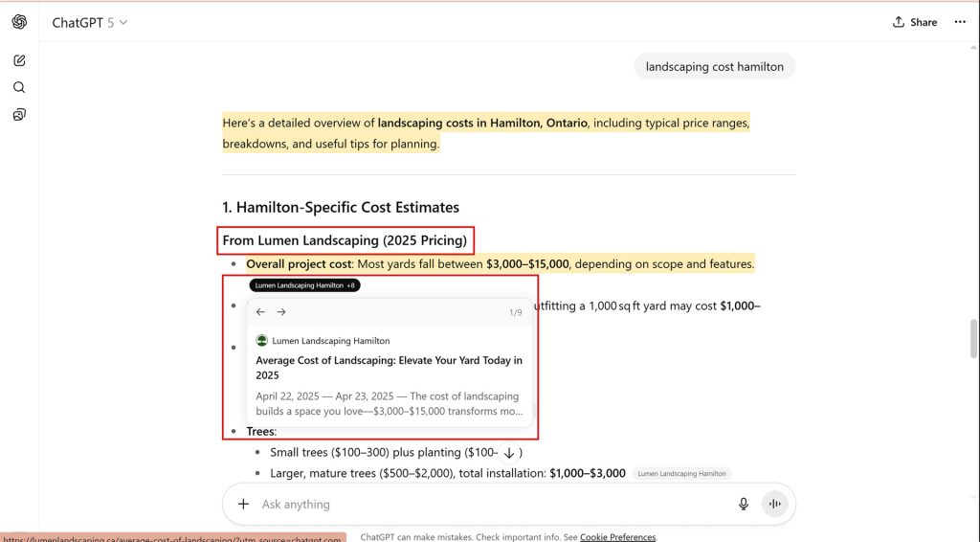
Task: Click the Lumen Landscaping Hamilton +8 citation chip
Action: (x=304, y=285)
